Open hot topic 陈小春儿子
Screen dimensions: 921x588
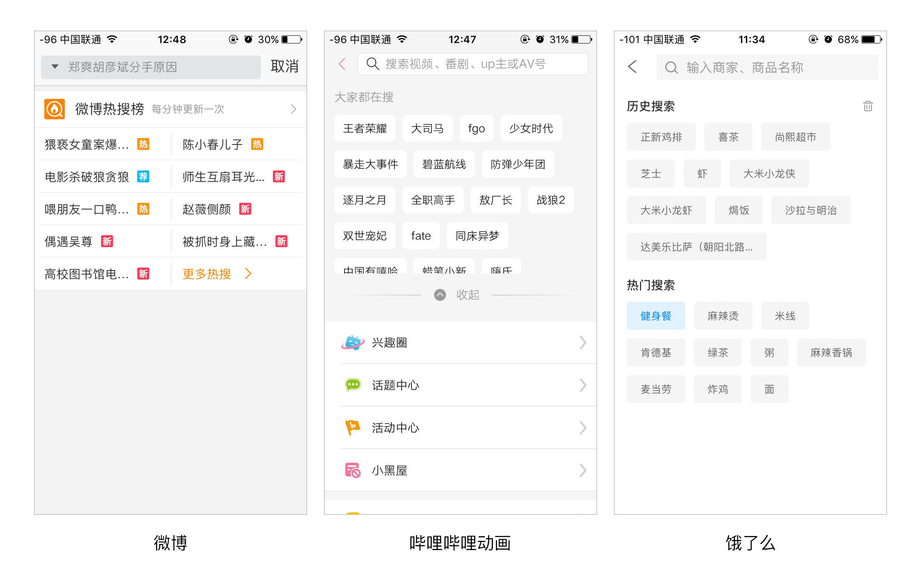(212, 144)
